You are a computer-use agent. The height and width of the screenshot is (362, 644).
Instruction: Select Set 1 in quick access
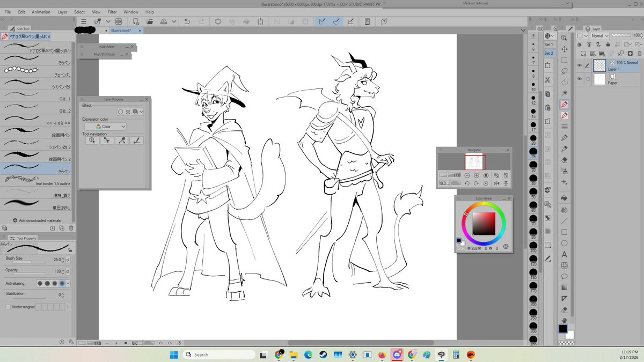[548, 45]
